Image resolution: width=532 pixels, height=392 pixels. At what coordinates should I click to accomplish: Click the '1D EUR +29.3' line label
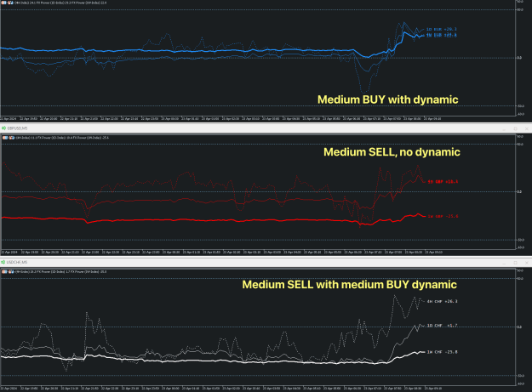pos(442,29)
